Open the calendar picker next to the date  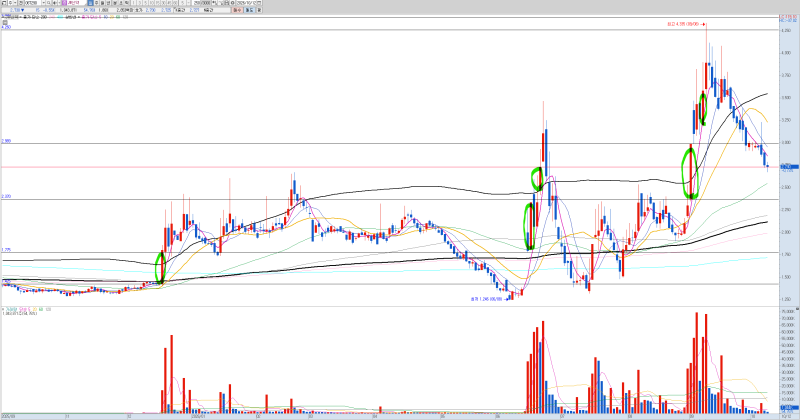tap(259, 3)
